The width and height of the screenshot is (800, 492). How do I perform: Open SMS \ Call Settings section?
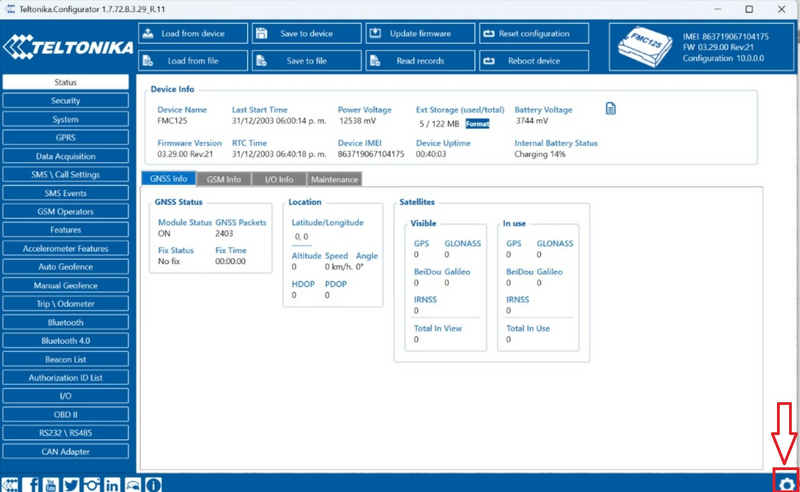tap(66, 175)
